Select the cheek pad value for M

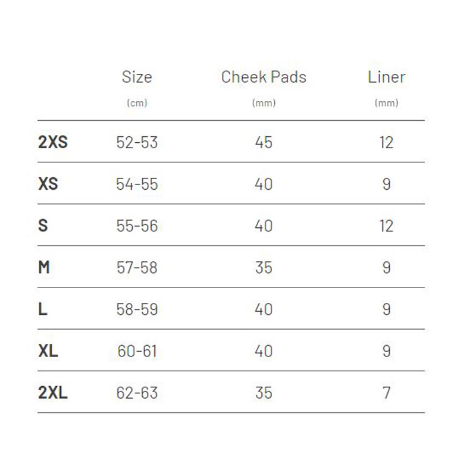[264, 268]
